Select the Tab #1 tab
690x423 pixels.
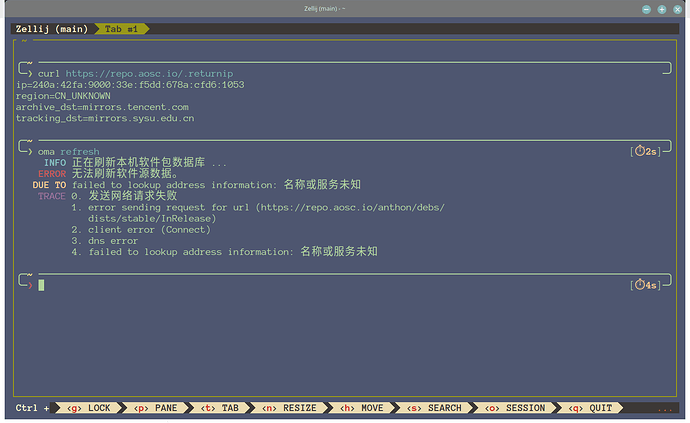coord(121,29)
